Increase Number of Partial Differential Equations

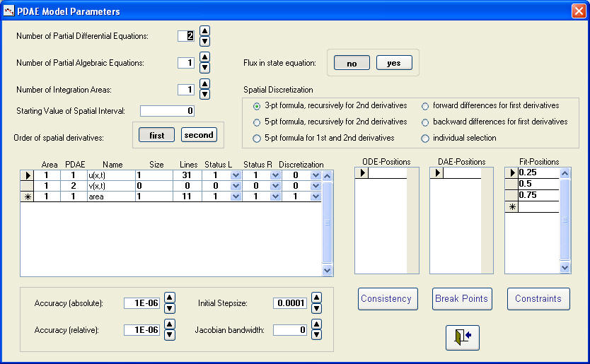[204, 30]
